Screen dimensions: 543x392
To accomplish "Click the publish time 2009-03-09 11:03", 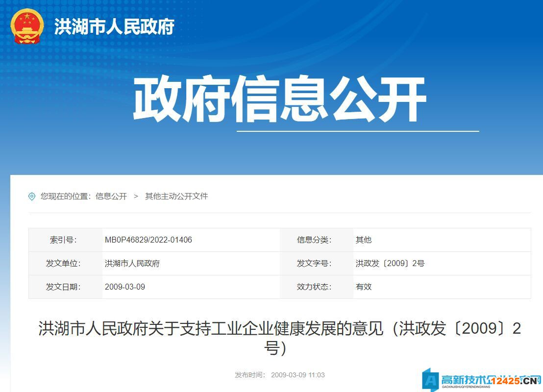I will (298, 374).
